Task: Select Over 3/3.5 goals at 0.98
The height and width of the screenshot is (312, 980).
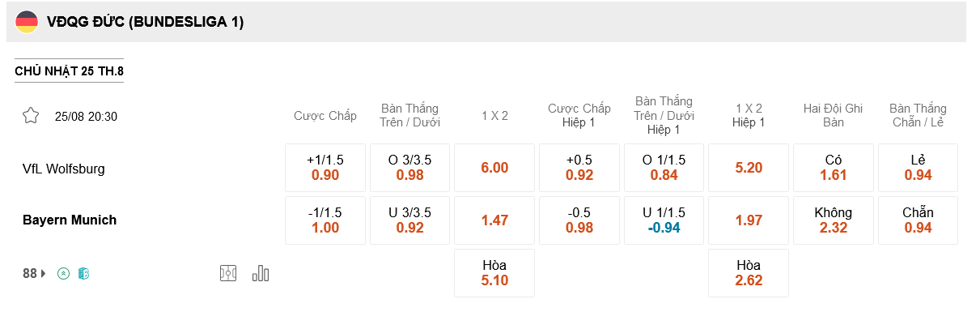Action: coord(409,168)
